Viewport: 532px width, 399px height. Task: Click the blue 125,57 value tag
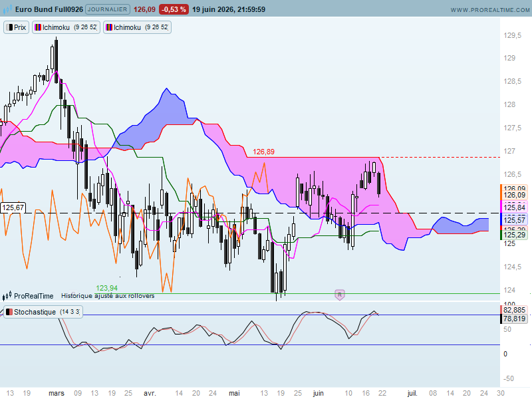[x=514, y=220]
